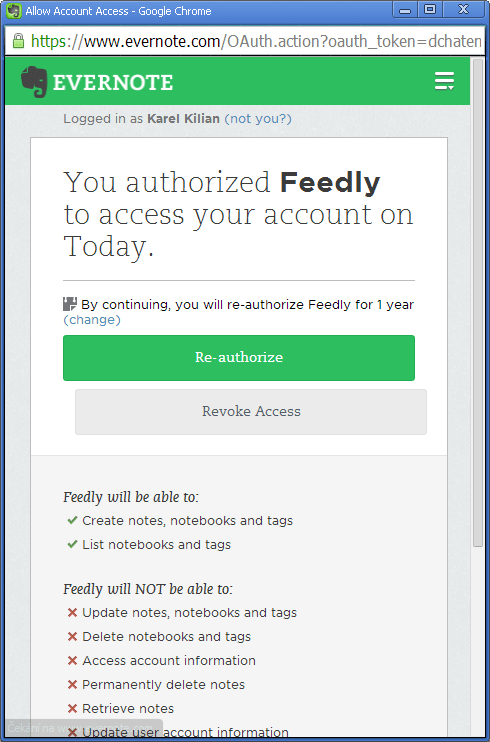Click the red X beside Access account information
Screen dimensions: 490x742
pyautogui.click(x=72, y=661)
